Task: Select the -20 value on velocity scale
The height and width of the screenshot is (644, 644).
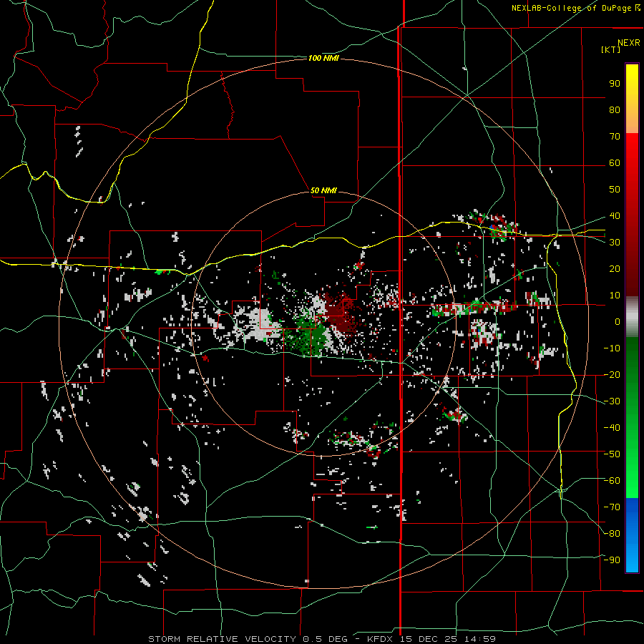Action: (x=612, y=375)
